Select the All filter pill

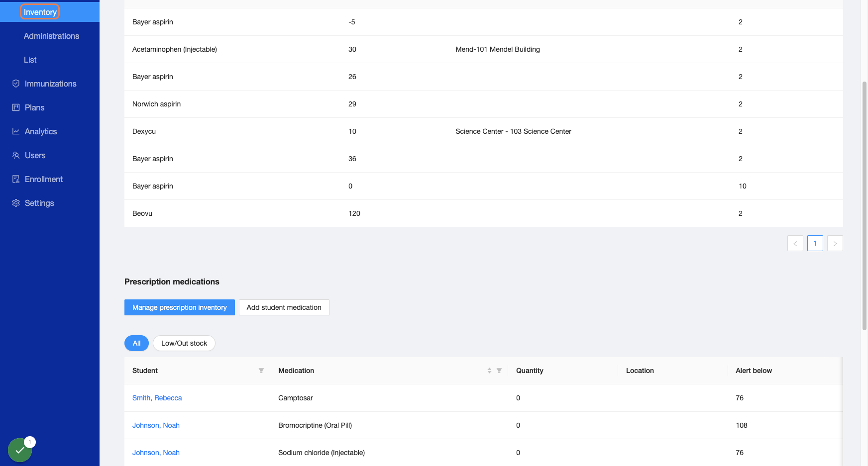pos(136,343)
